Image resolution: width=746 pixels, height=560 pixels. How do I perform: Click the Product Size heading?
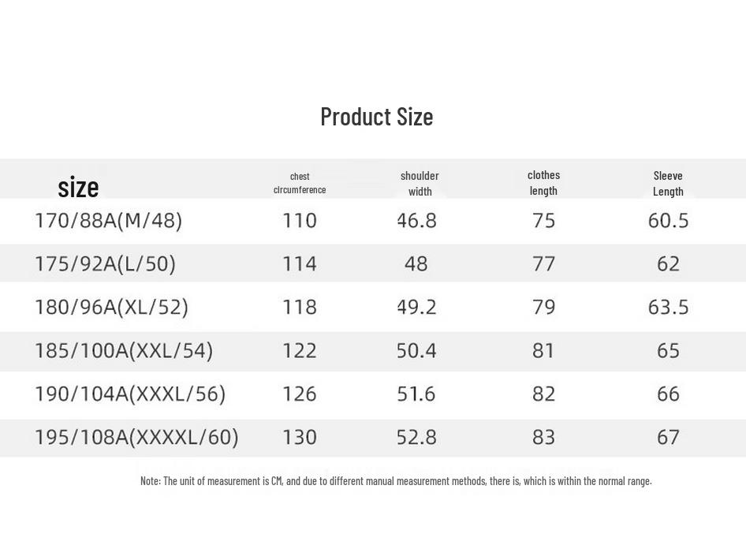(376, 117)
